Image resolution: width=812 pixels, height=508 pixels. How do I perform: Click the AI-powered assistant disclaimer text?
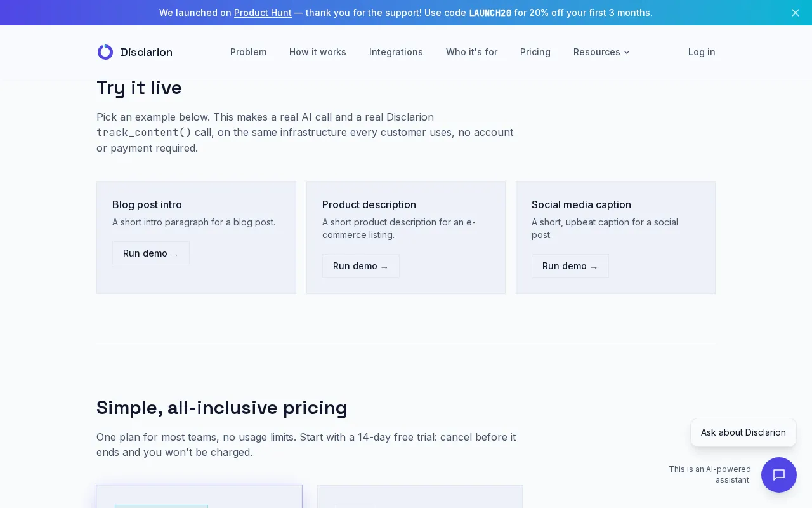click(710, 474)
